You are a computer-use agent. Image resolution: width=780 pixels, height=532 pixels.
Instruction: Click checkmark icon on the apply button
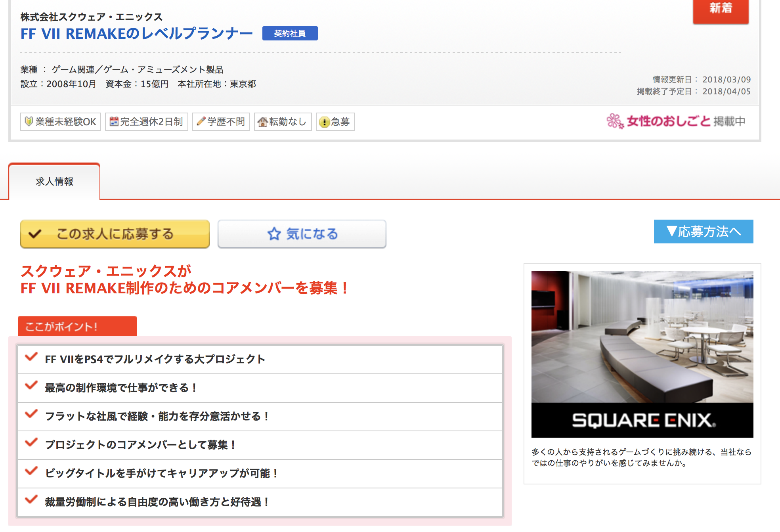[35, 234]
